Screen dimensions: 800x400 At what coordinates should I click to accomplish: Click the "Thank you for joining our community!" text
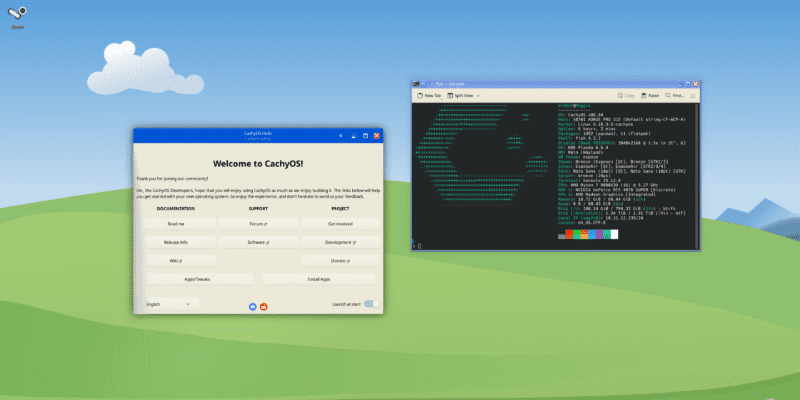pyautogui.click(x=172, y=179)
